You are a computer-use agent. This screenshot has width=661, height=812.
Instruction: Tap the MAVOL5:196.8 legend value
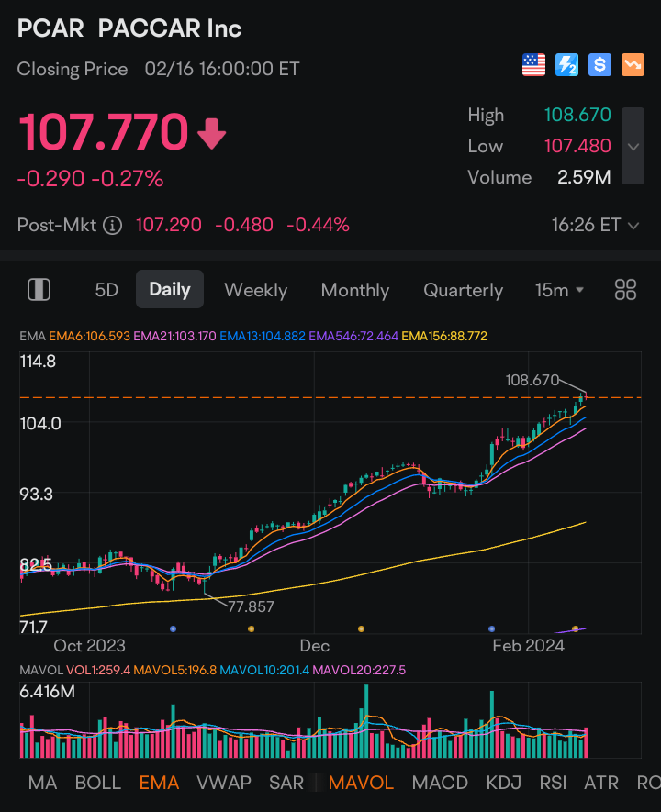coord(175,670)
